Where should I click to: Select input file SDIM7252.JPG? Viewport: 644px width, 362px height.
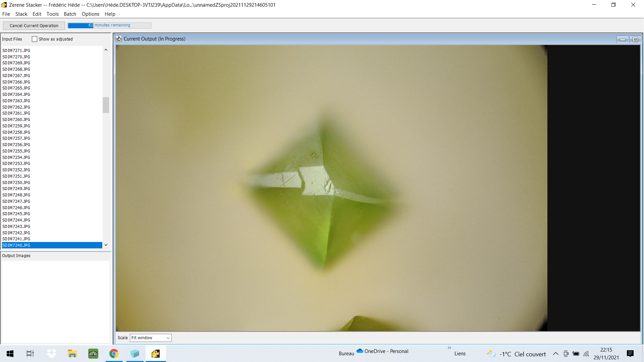tap(52, 170)
